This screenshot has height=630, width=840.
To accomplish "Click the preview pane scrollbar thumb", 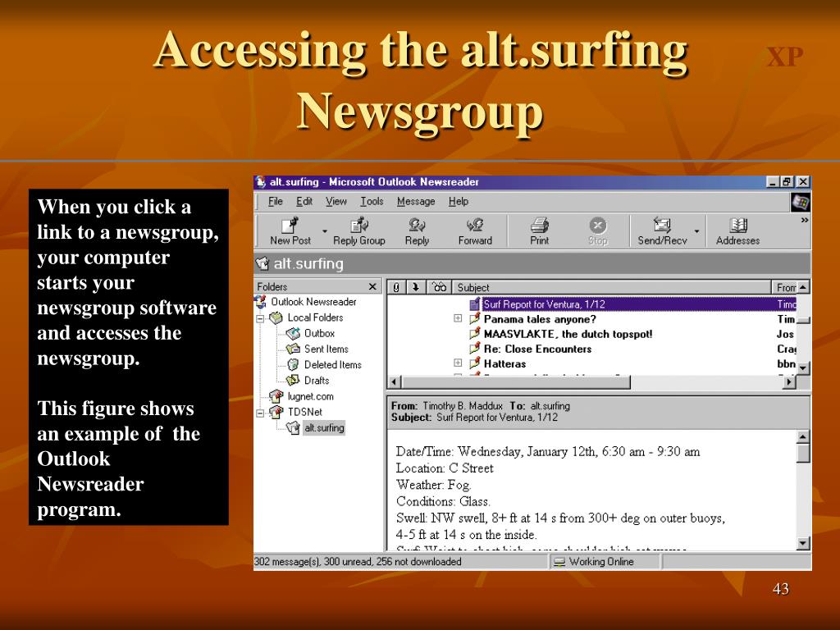I will pos(802,453).
